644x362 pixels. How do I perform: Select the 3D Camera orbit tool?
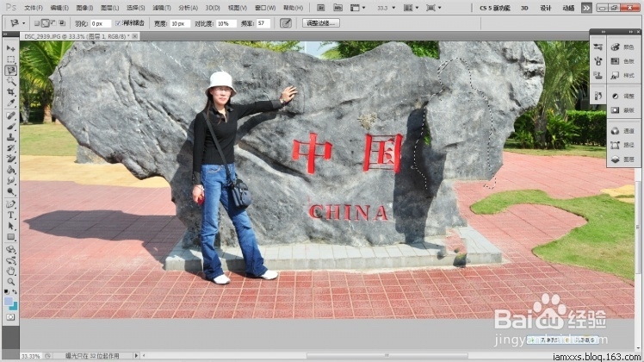[10, 260]
